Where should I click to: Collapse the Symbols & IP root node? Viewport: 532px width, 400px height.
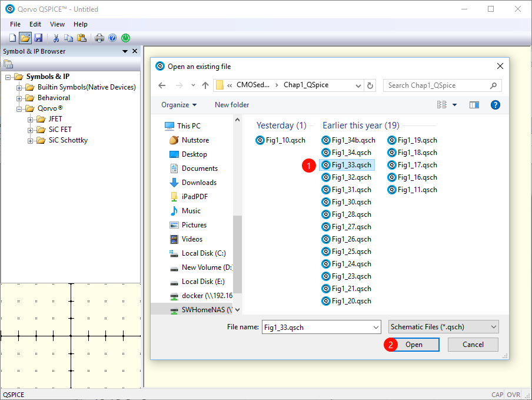click(8, 77)
